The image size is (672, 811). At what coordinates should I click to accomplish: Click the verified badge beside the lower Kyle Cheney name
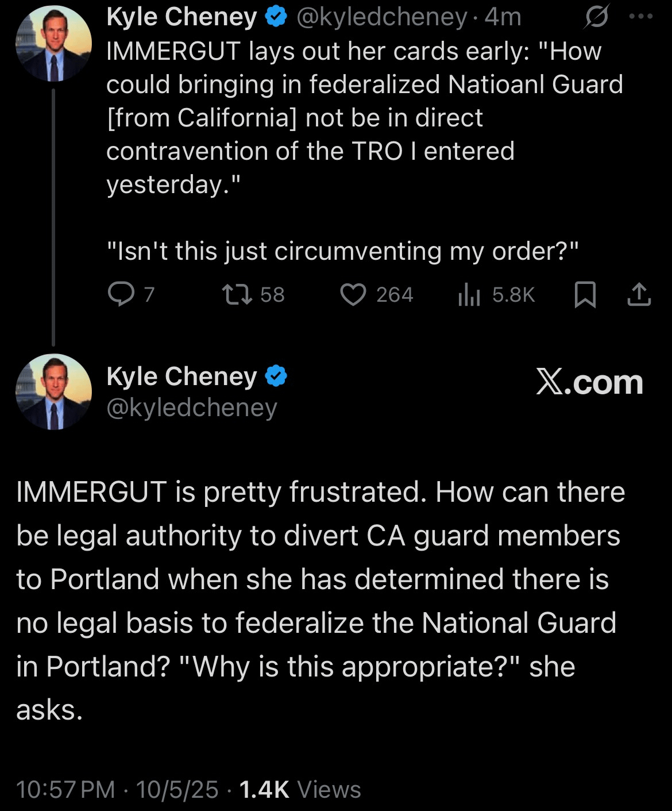click(276, 377)
